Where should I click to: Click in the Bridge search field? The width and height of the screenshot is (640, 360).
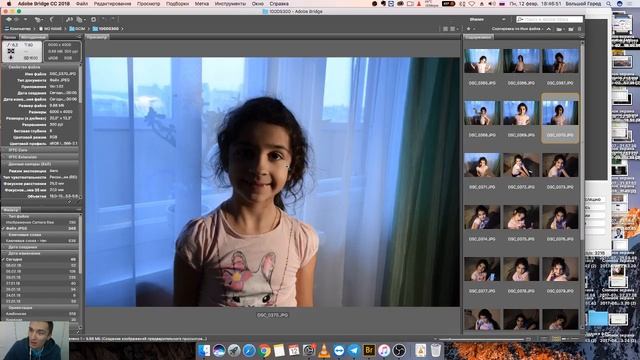(549, 19)
